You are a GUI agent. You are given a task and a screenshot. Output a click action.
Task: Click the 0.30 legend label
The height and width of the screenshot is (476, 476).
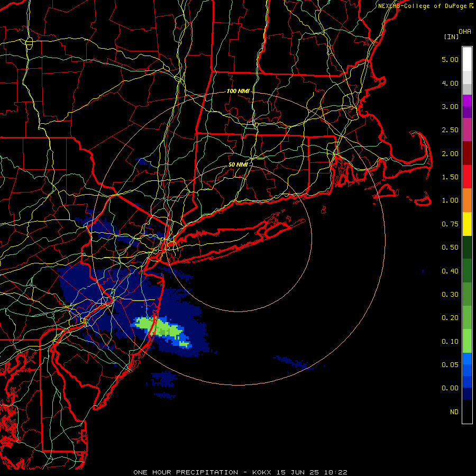coord(450,295)
